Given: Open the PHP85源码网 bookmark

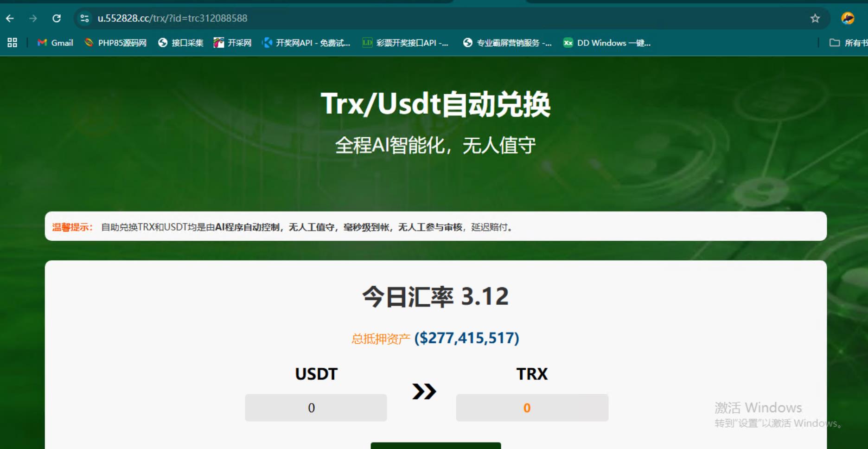Looking at the screenshot, I should tap(116, 43).
